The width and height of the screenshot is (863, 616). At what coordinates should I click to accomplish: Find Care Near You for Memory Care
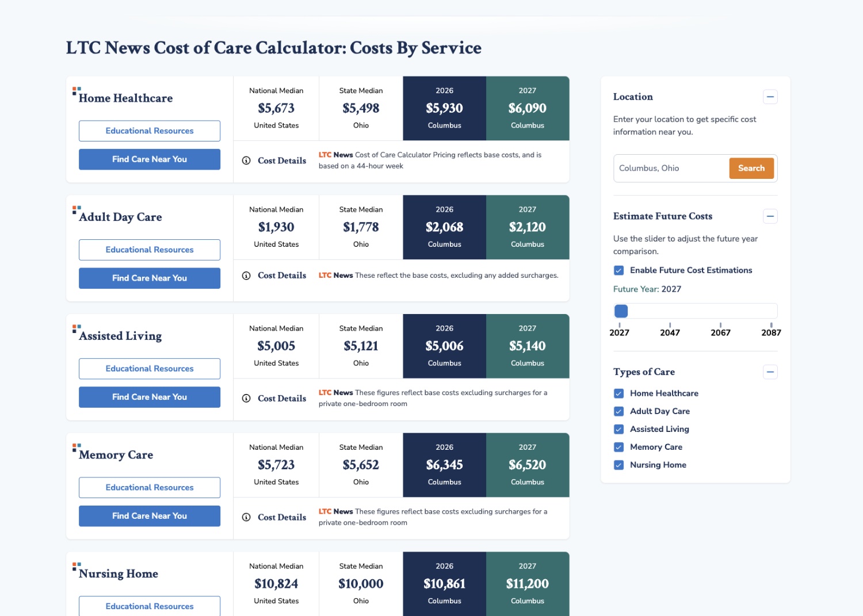coord(150,516)
